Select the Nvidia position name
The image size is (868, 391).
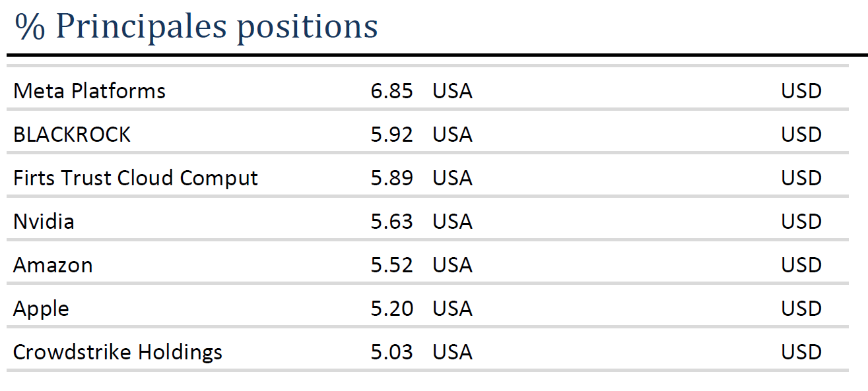click(44, 221)
